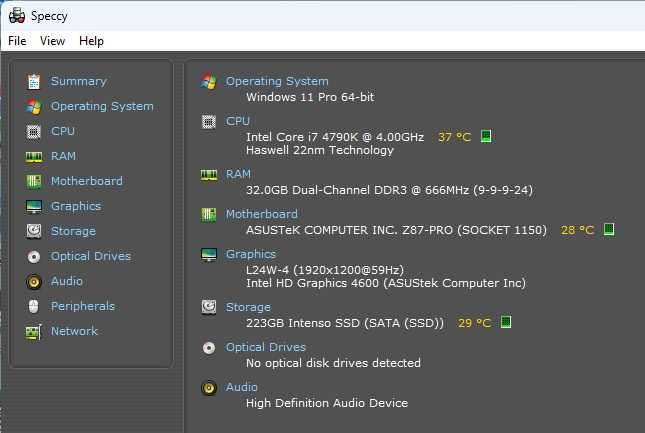
Task: Select Operating System in the sidebar
Action: 102,106
